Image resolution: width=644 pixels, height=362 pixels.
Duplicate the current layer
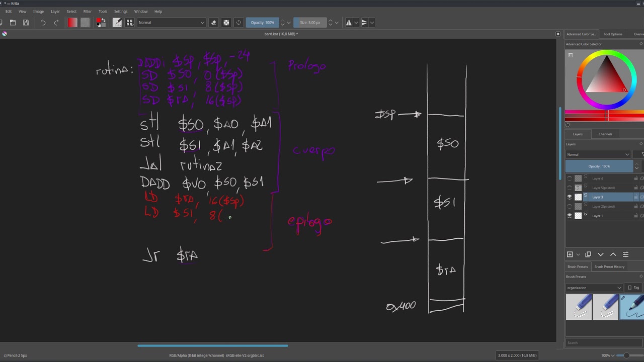coord(588,254)
